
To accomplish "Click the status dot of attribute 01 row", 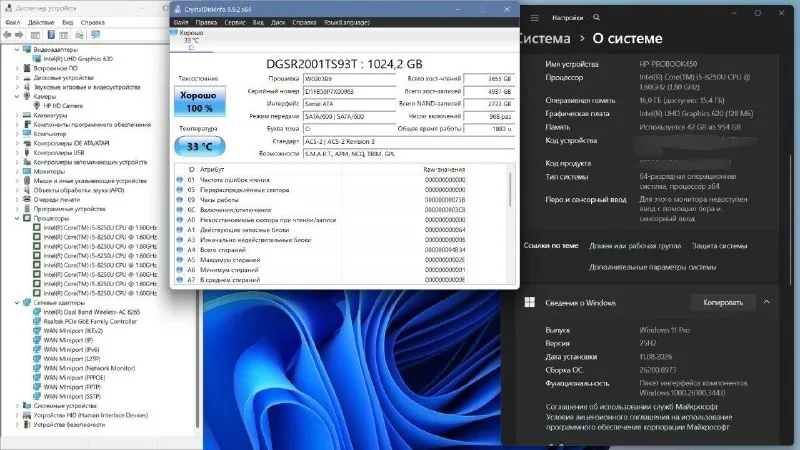I will [x=180, y=180].
